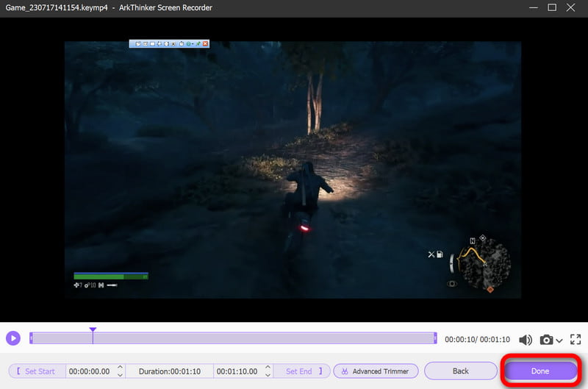588x389 pixels.
Task: Select the trim end handle on timeline
Action: pyautogui.click(x=435, y=338)
